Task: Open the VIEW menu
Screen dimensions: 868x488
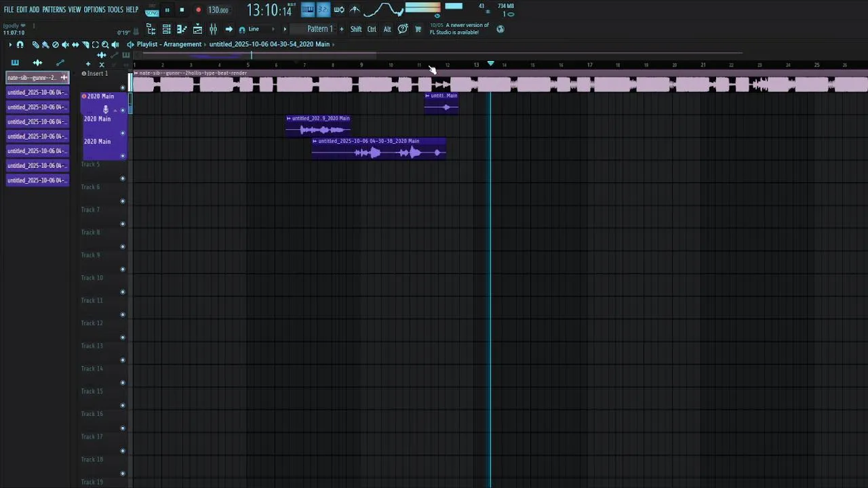Action: pyautogui.click(x=75, y=9)
